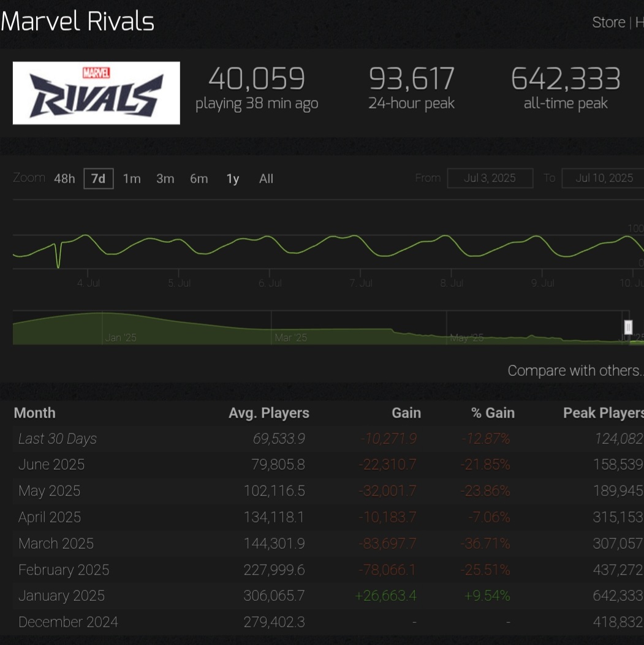Click average players value 279,402.3
This screenshot has height=645, width=644.
click(x=274, y=622)
